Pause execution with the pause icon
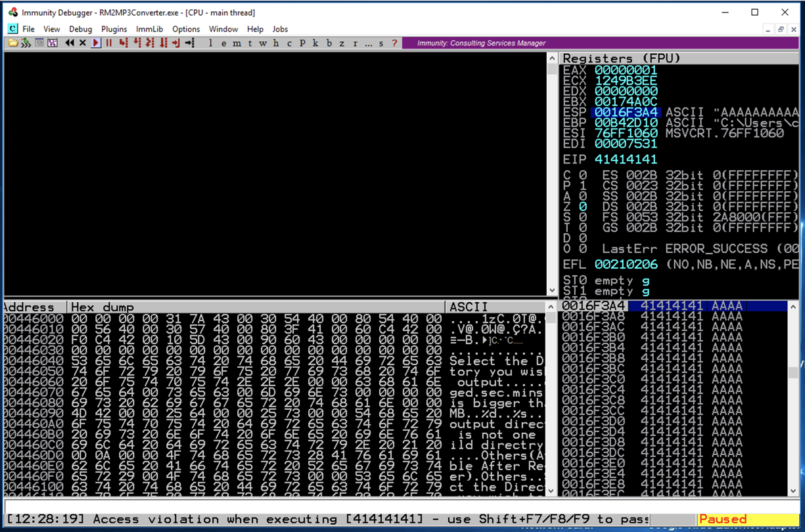Image resolution: width=805 pixels, height=532 pixels. coord(108,43)
